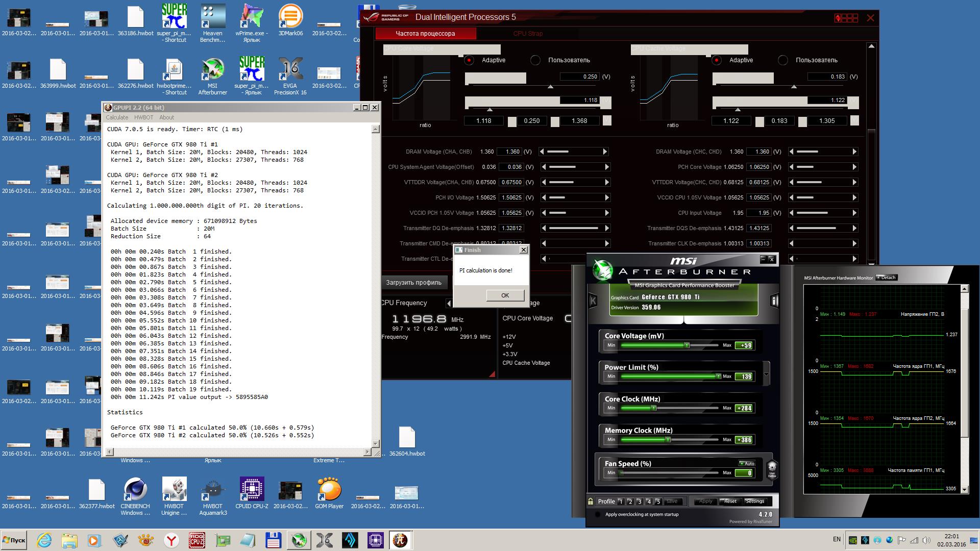The height and width of the screenshot is (551, 980).
Task: Click DRAM Voltage (CHA, CHB) 1.360 input
Action: pyautogui.click(x=510, y=152)
